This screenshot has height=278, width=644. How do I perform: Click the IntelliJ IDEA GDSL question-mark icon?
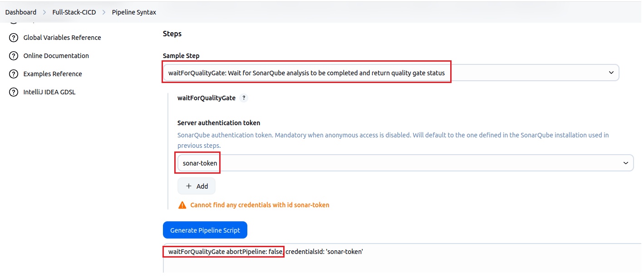pos(14,92)
